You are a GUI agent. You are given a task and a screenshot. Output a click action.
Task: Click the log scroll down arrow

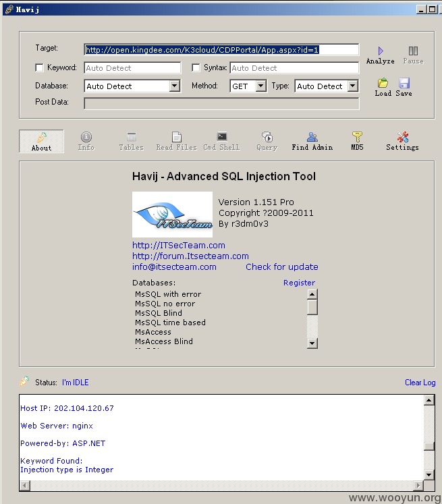429,474
